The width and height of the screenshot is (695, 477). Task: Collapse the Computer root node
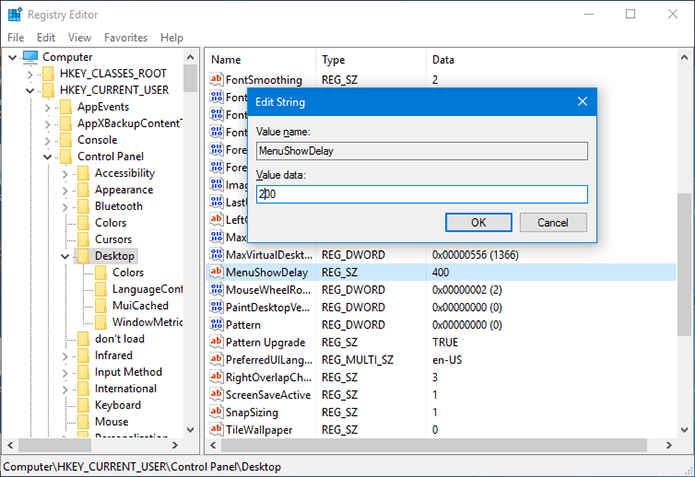tap(13, 57)
